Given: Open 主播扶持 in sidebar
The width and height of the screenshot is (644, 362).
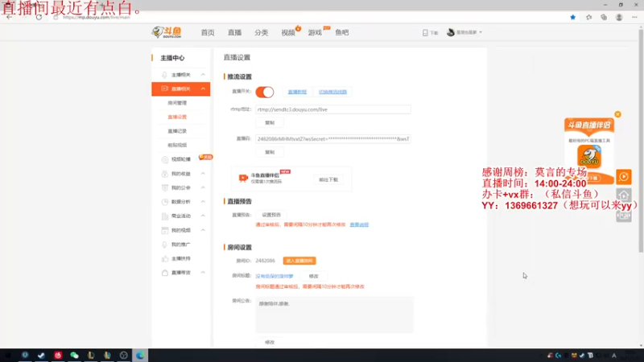Looking at the screenshot, I should pyautogui.click(x=180, y=258).
